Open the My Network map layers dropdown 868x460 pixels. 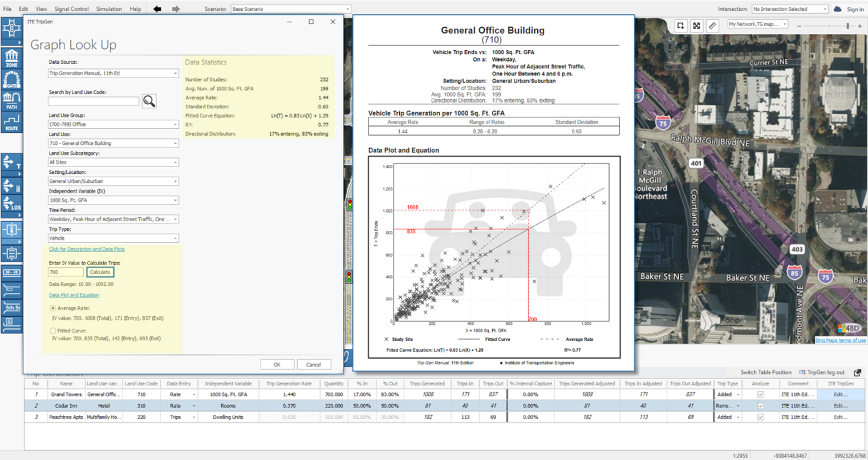pos(757,24)
